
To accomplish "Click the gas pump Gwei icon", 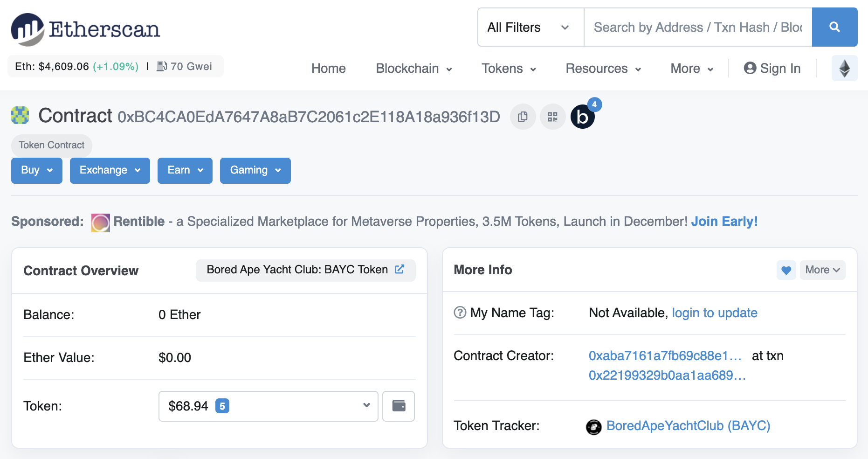I will click(161, 66).
